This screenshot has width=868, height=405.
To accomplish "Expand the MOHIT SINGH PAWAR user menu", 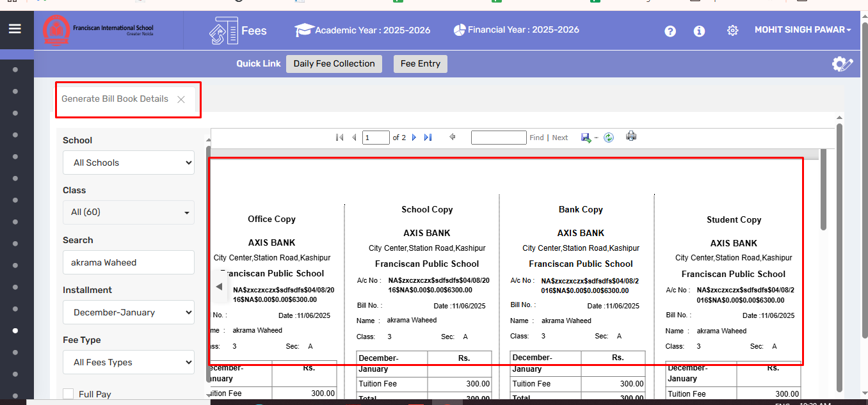I will coord(803,30).
